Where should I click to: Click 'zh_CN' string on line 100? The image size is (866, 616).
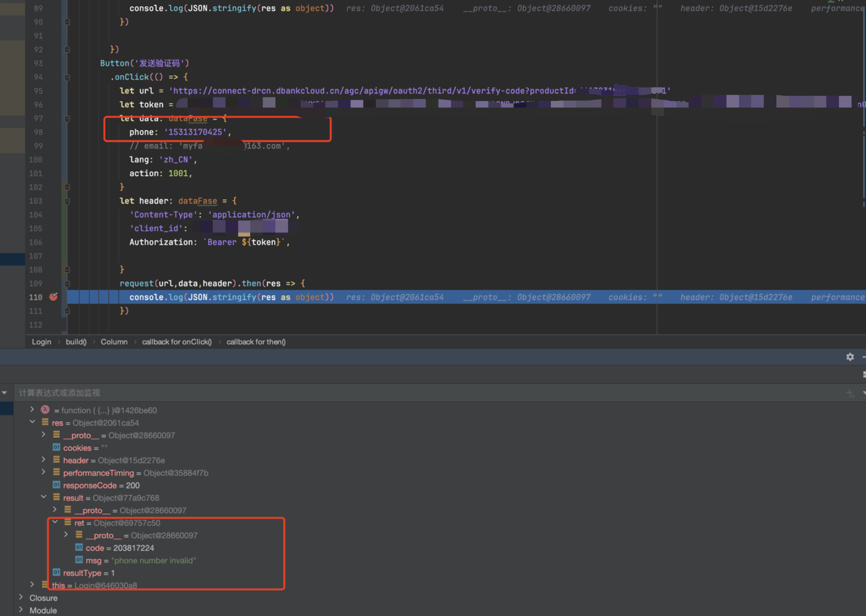click(176, 160)
